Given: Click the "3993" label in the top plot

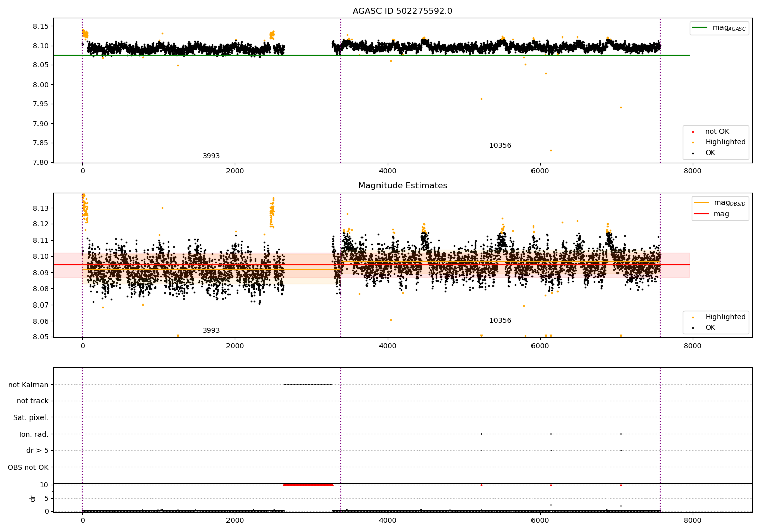Looking at the screenshot, I should tap(211, 156).
